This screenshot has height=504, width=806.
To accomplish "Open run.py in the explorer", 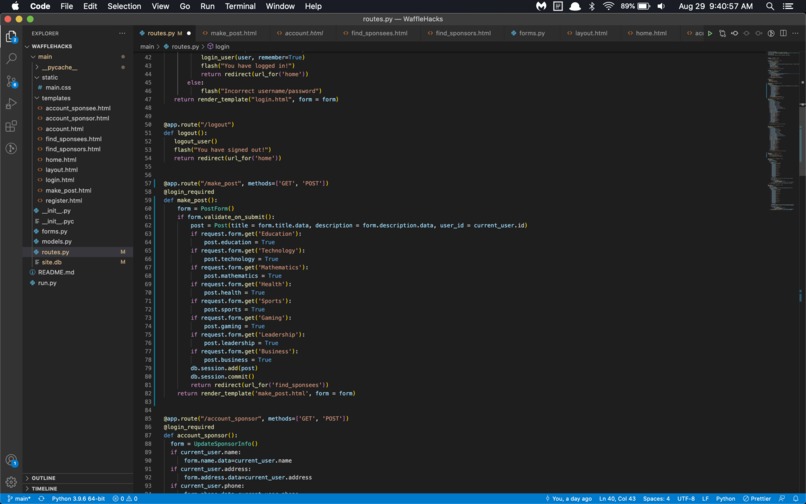I will coord(47,283).
